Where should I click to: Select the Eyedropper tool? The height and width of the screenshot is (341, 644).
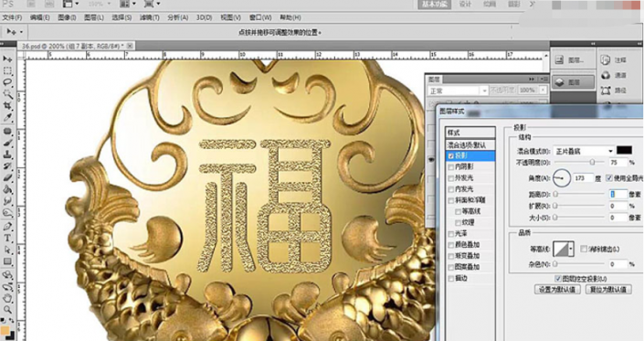click(x=7, y=118)
